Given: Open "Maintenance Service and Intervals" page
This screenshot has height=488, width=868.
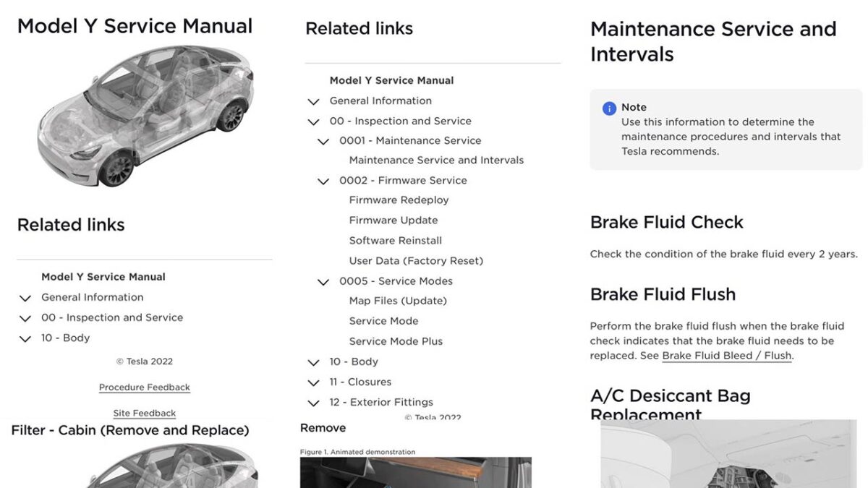Looking at the screenshot, I should coord(435,160).
